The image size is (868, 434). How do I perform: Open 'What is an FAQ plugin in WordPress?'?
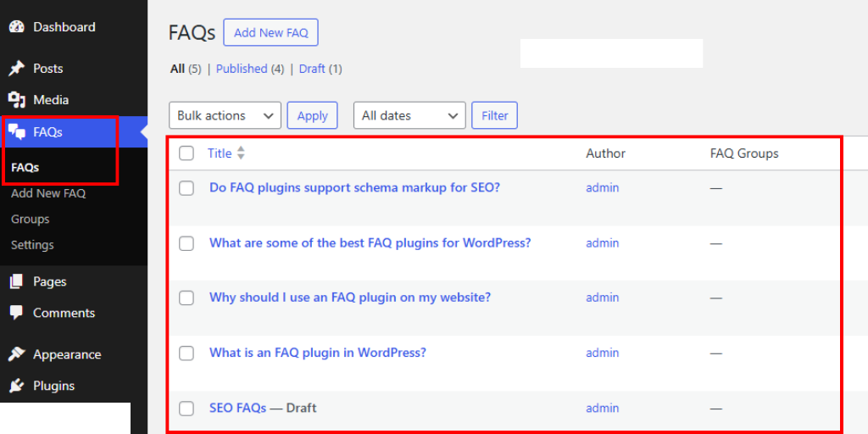(x=318, y=352)
